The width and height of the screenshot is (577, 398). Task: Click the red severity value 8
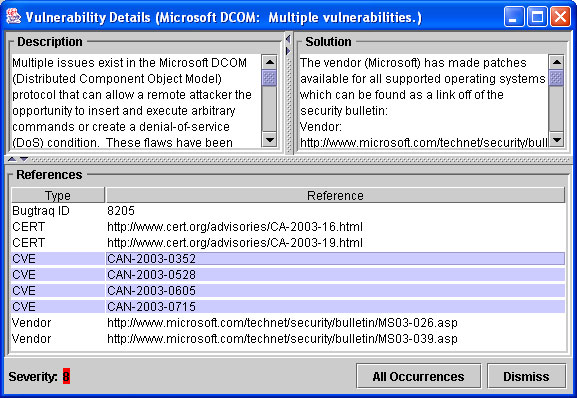[66, 376]
